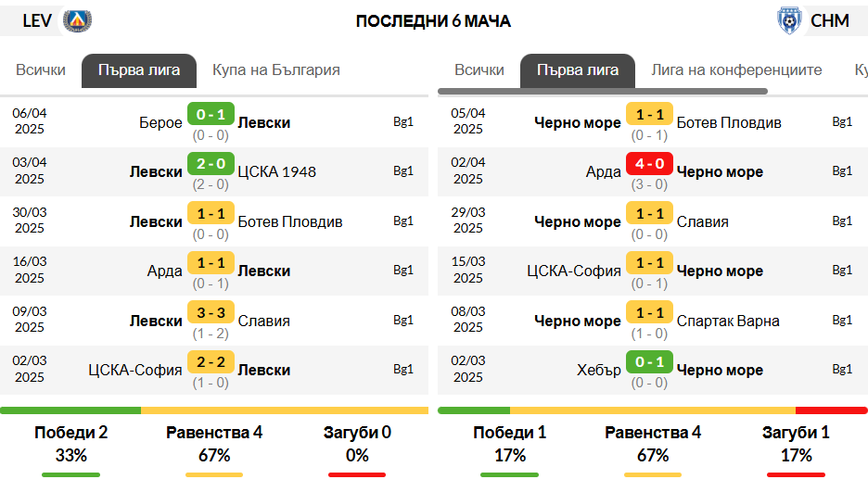The width and height of the screenshot is (868, 492).
Task: Click Спартак Варна team name
Action: [x=728, y=321]
